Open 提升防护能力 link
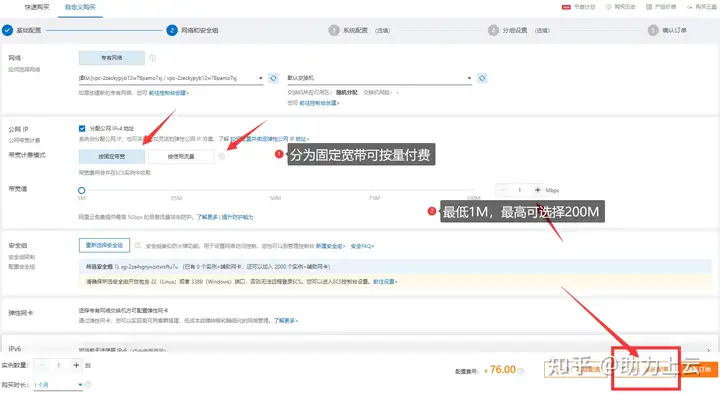Viewport: 720px width, 395px height. point(237,217)
